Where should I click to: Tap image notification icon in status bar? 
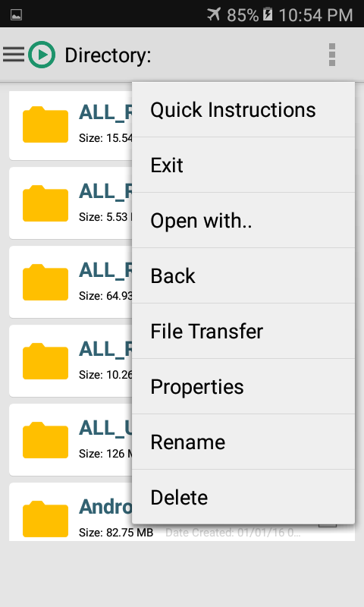tap(16, 15)
